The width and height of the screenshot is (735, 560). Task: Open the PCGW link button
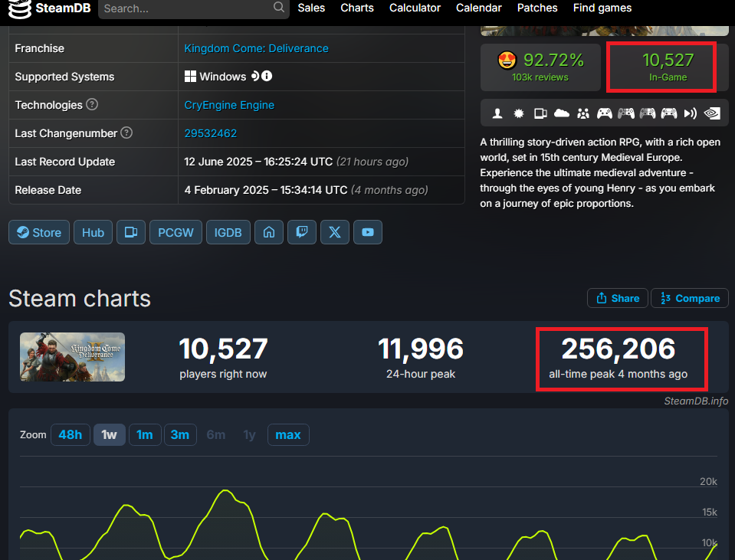click(176, 232)
